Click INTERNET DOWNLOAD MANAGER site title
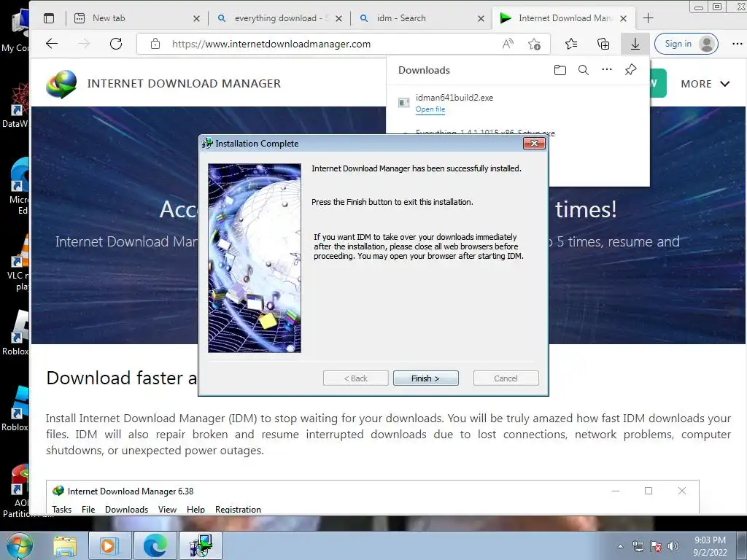Viewport: 747px width, 560px height. point(184,83)
